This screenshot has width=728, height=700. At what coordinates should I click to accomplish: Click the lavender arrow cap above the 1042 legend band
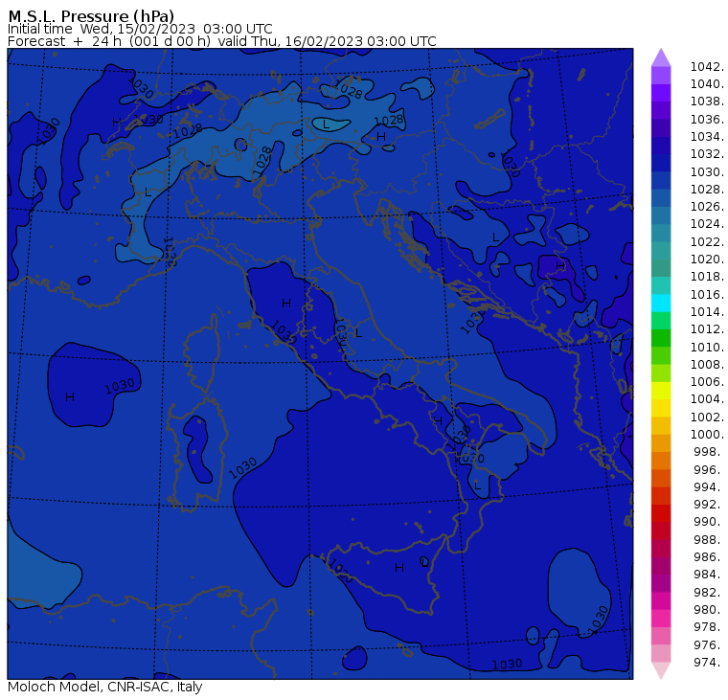pos(661,57)
